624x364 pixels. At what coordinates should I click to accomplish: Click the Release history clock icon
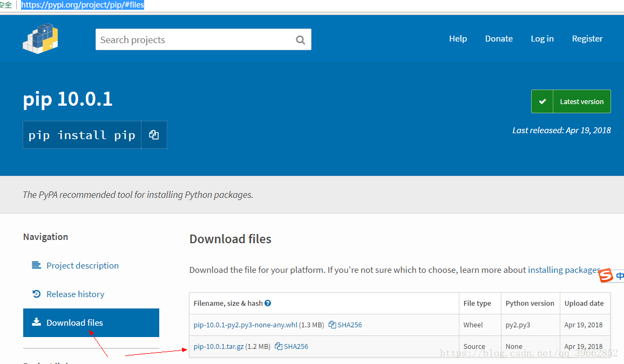36,294
